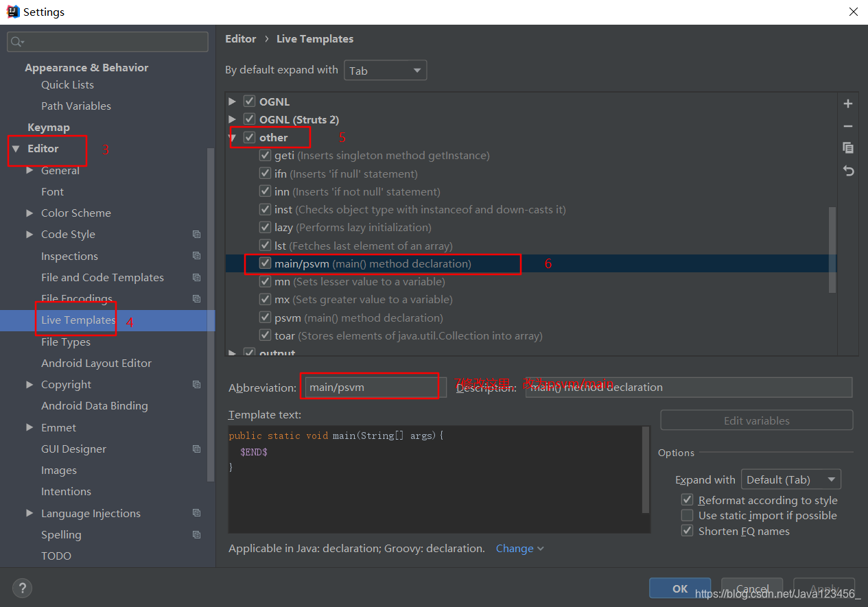This screenshot has width=868, height=607.
Task: Open Path Variables settings page
Action: coord(75,106)
